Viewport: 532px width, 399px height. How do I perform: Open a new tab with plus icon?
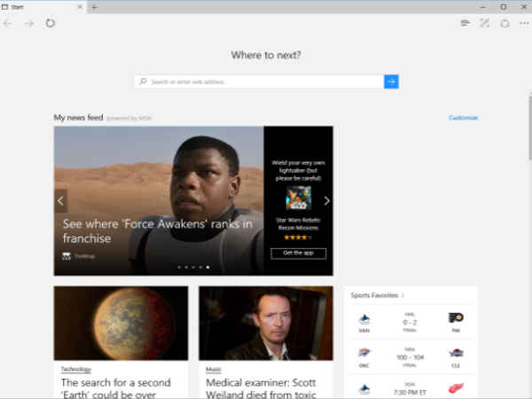pyautogui.click(x=95, y=7)
